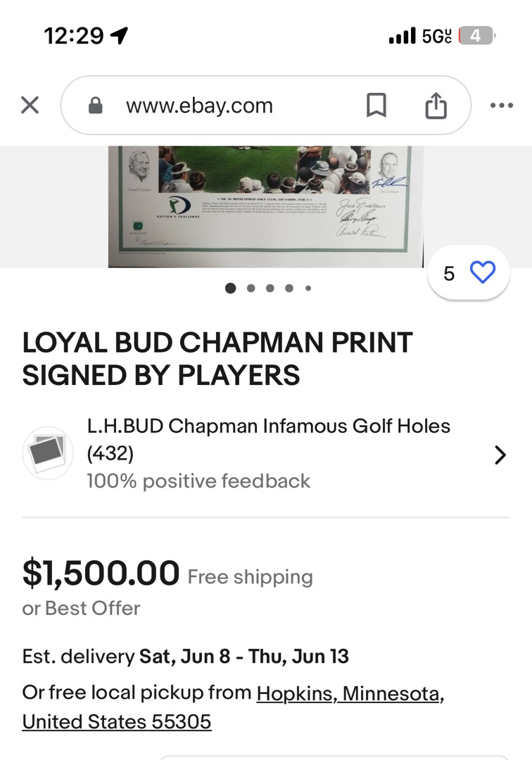
Task: Tap the battery indicator in status bar
Action: click(476, 36)
